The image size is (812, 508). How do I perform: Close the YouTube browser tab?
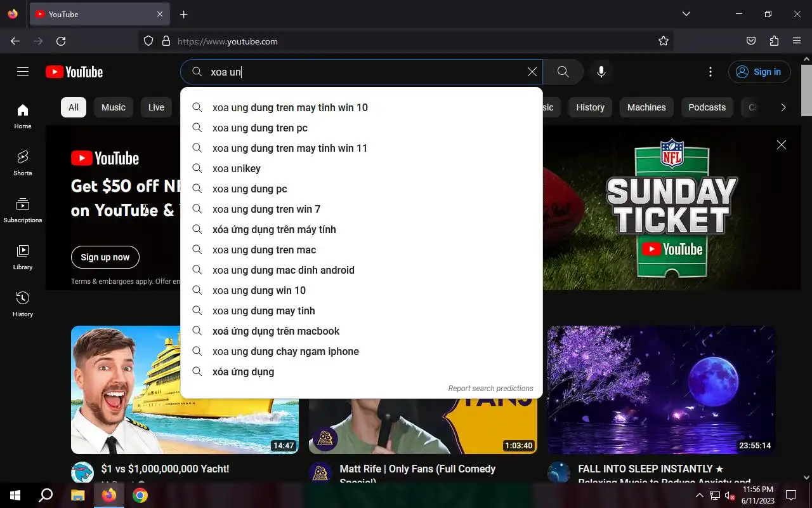pos(160,14)
